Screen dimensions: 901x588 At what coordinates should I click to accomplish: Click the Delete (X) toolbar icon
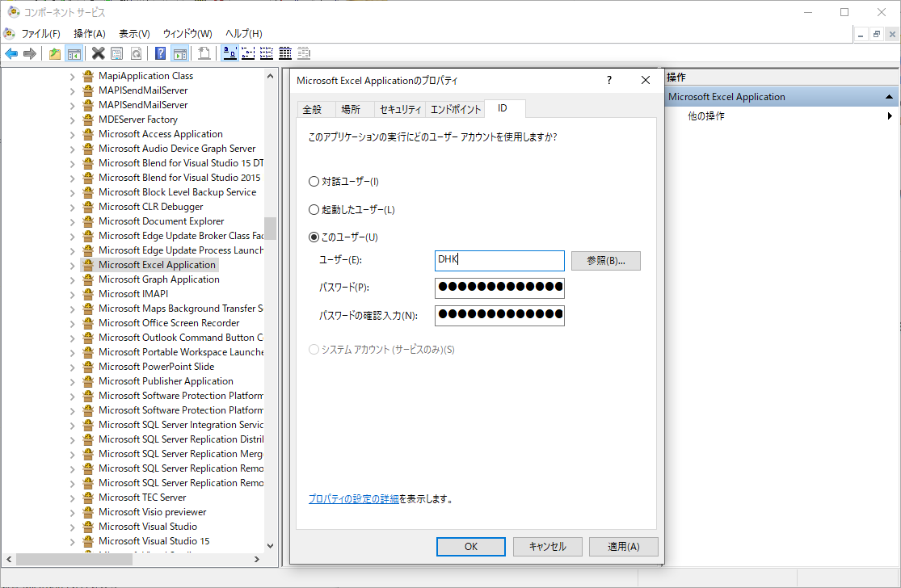tap(99, 53)
